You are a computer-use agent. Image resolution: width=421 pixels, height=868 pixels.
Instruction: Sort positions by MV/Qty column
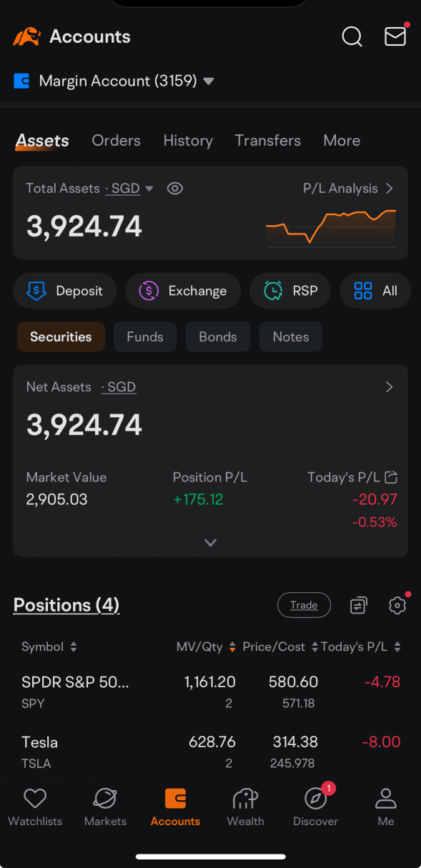[206, 647]
